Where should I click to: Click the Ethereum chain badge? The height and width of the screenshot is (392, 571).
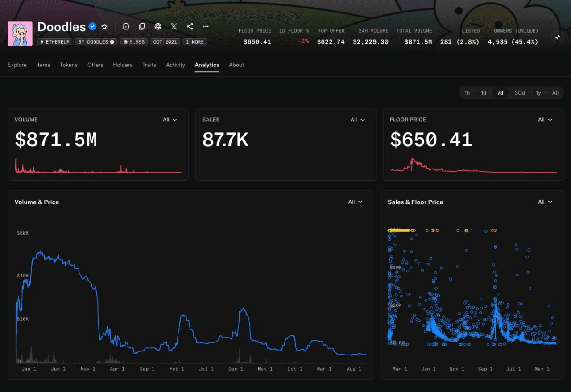pyautogui.click(x=55, y=42)
